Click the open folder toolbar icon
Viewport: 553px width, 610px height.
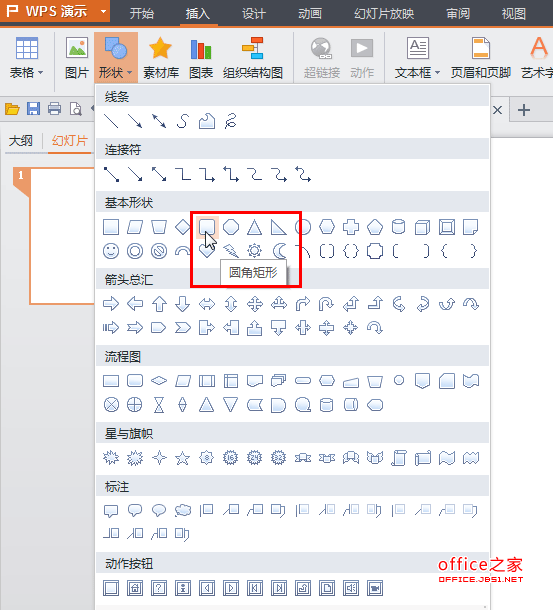coord(12,109)
